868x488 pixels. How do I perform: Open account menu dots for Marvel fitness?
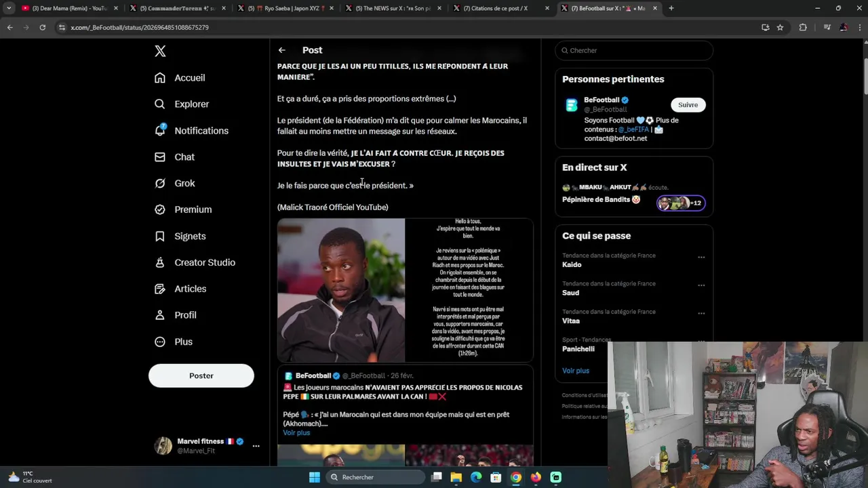[256, 446]
